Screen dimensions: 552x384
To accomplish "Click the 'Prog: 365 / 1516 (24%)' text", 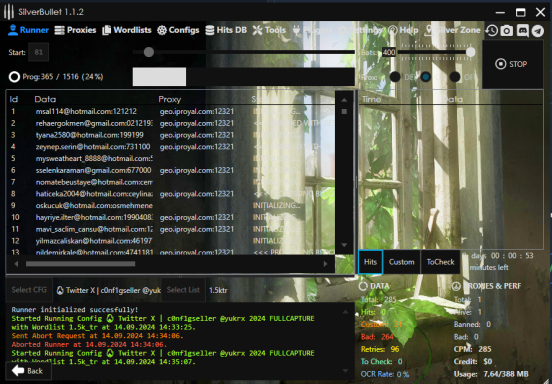I will [63, 77].
